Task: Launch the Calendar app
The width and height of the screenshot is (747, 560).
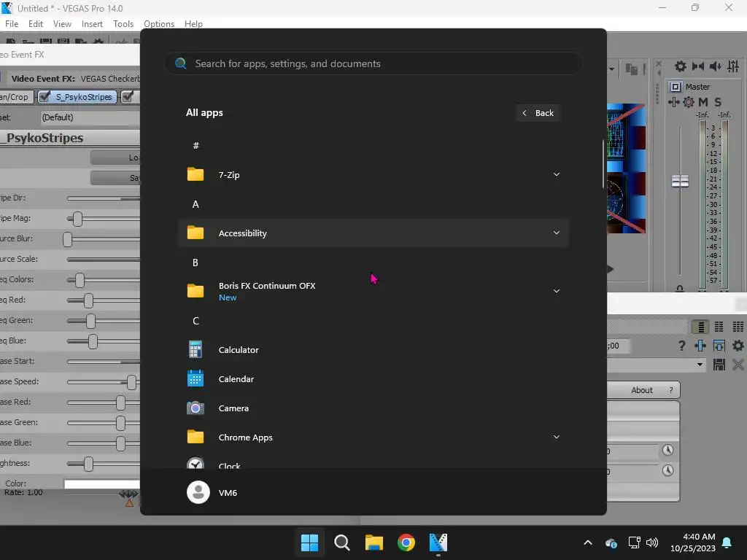Action: point(373,379)
